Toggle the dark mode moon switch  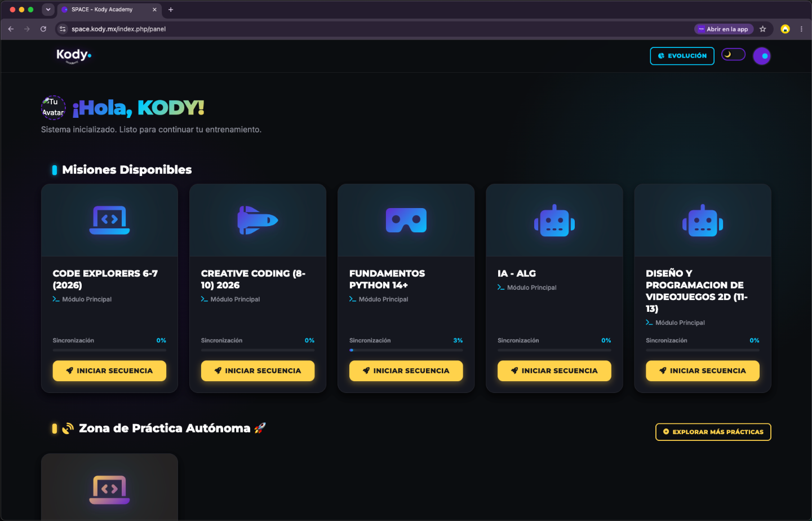click(733, 54)
